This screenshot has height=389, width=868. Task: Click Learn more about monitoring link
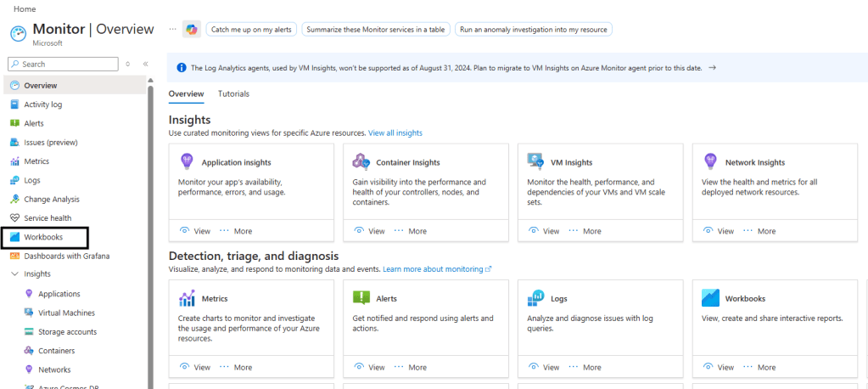(x=436, y=269)
